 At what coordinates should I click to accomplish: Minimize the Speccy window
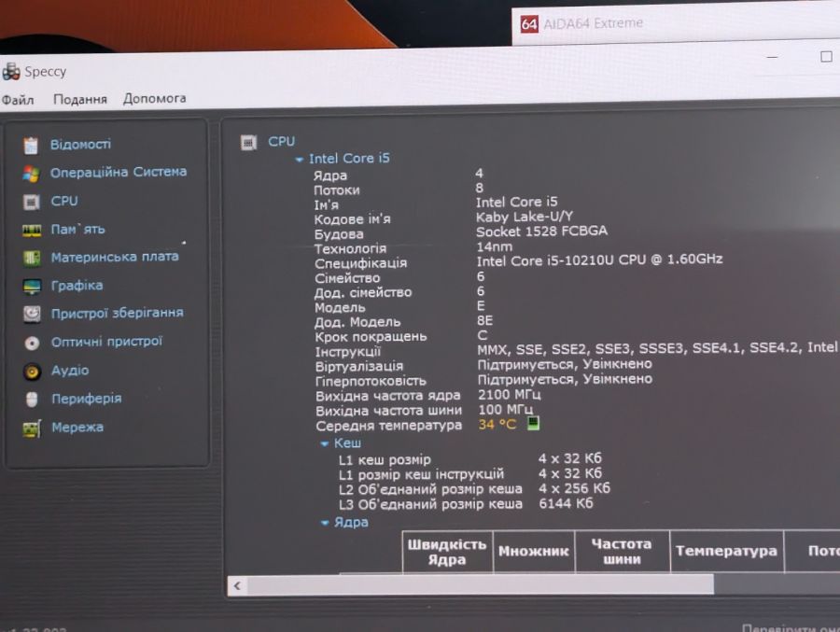tap(772, 56)
